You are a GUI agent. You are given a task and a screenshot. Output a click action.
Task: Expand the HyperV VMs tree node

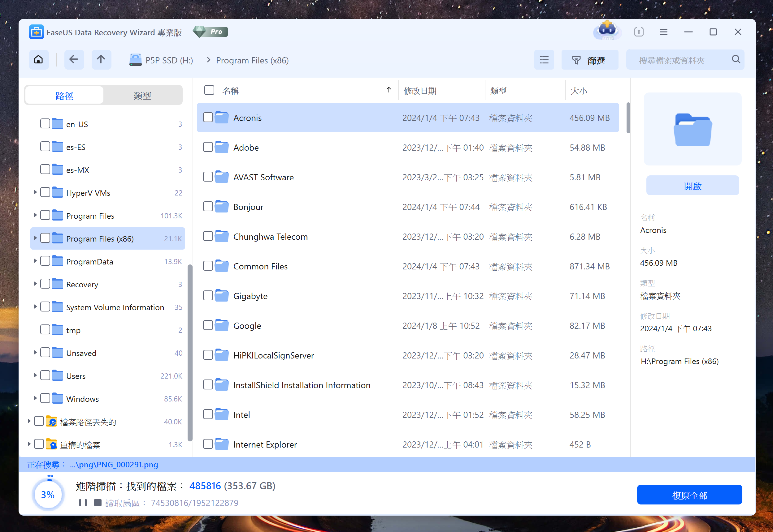[x=35, y=192]
